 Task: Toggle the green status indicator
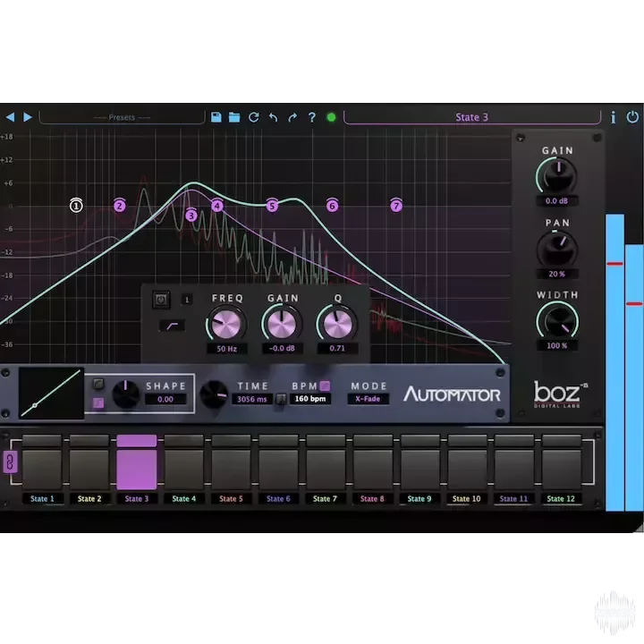[331, 117]
